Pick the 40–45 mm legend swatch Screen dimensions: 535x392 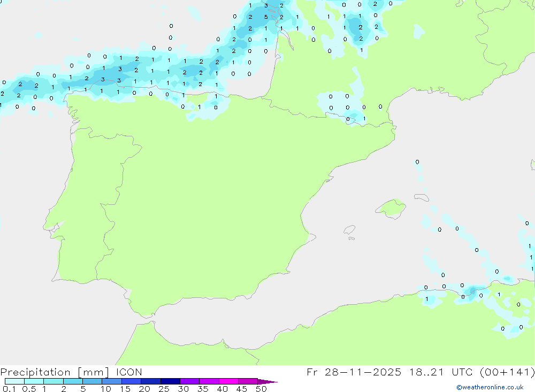coord(228,381)
